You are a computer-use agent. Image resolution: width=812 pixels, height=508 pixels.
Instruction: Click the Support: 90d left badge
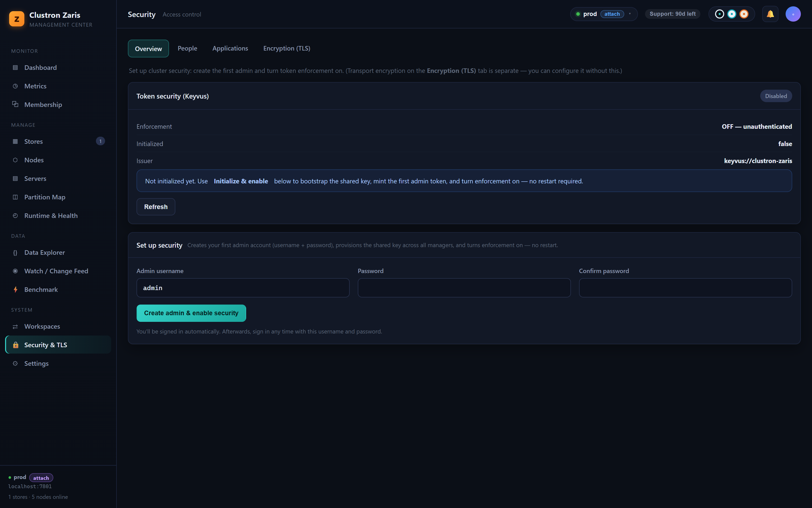click(672, 14)
